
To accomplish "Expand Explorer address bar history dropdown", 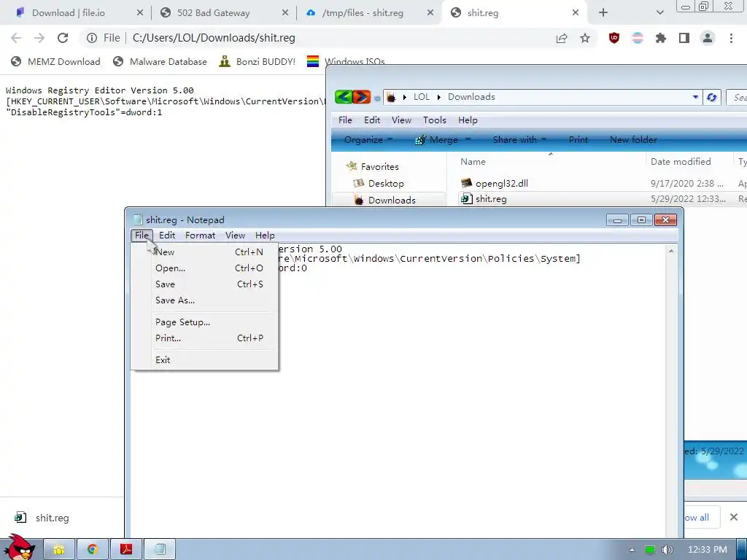I will (695, 97).
